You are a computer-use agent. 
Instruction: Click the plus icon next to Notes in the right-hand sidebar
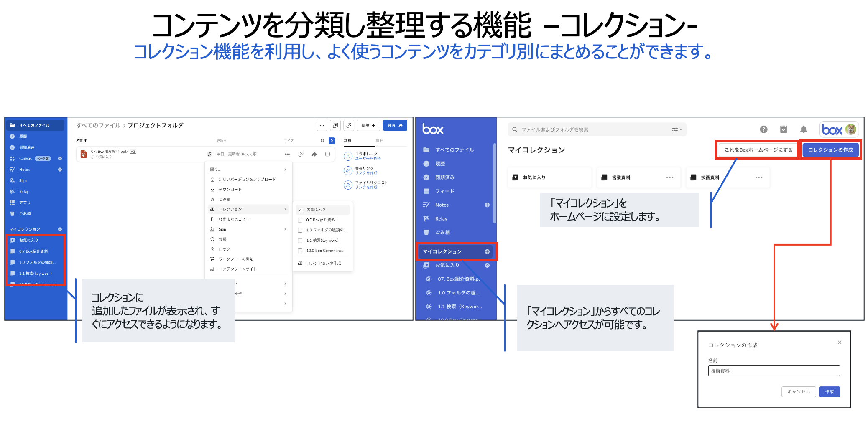(x=487, y=205)
